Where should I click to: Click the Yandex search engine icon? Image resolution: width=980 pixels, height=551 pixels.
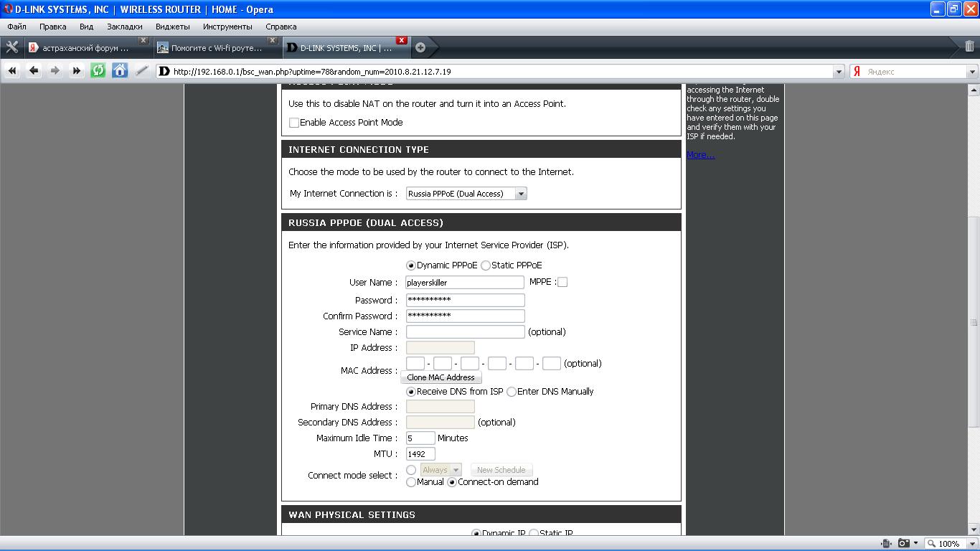click(857, 72)
